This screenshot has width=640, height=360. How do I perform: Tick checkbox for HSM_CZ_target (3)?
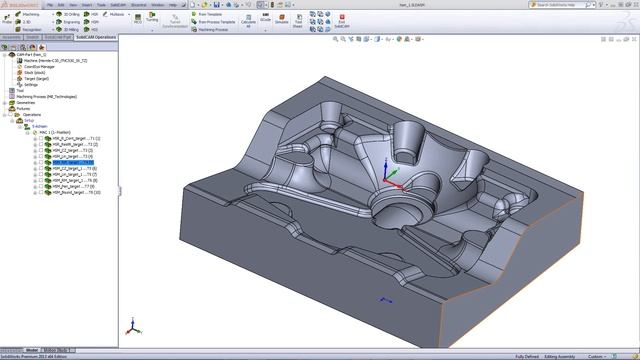pyautogui.click(x=41, y=150)
